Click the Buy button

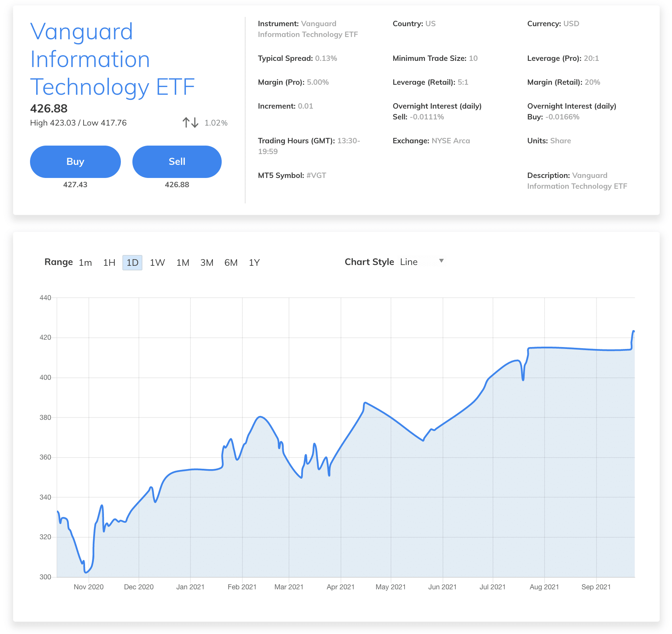pos(75,162)
